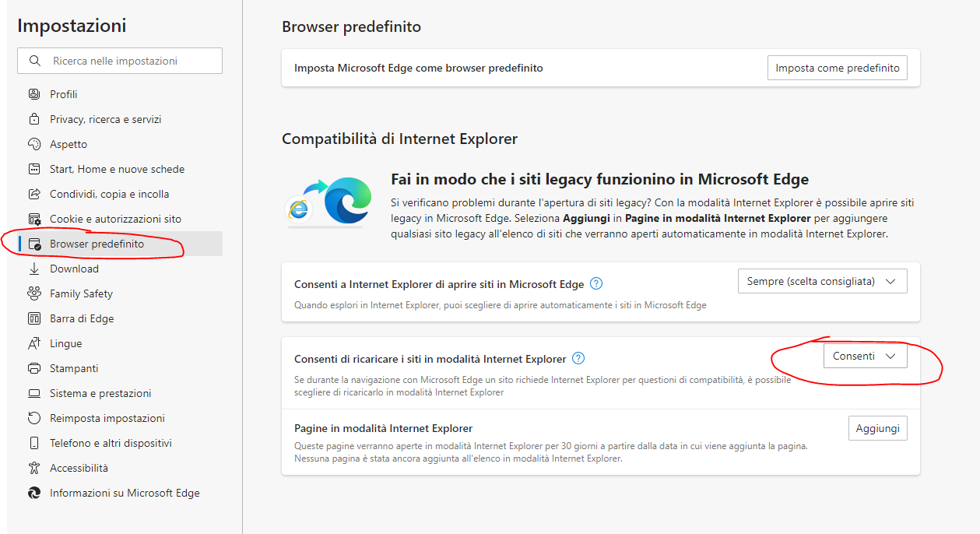Click the Profili sidebar icon
980x534 pixels.
[34, 94]
